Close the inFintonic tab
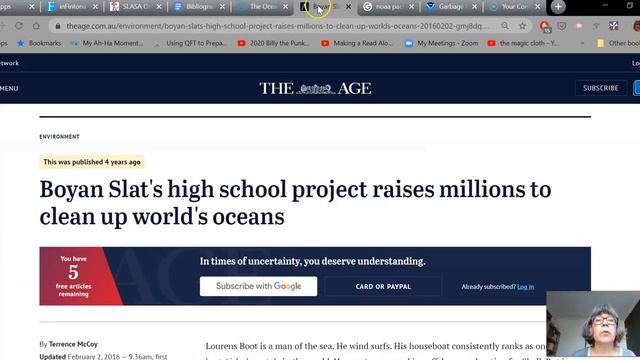Screen dimensions: 640x360 tap(95, 7)
